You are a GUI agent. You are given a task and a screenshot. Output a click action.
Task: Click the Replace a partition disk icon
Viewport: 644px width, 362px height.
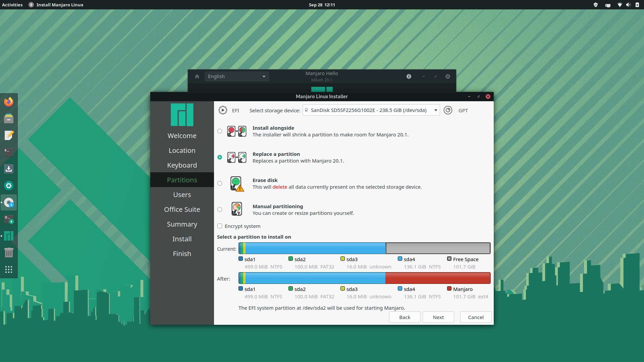237,157
